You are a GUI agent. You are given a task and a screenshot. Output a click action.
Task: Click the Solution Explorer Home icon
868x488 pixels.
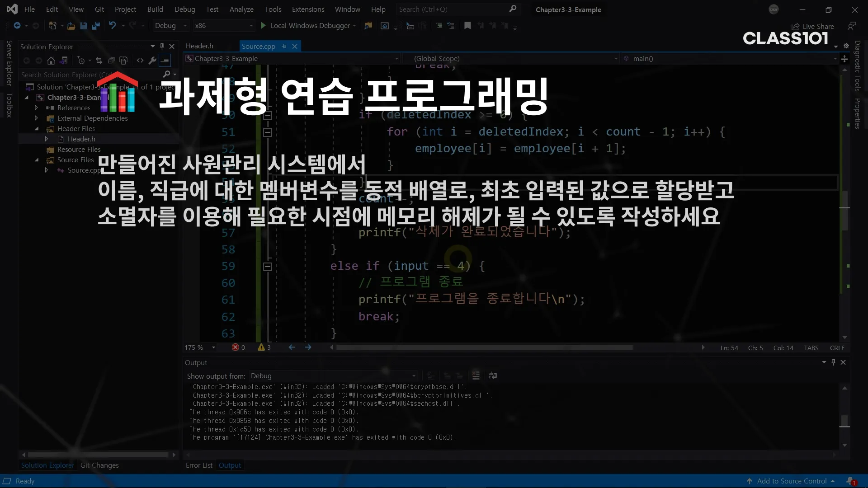[x=51, y=61]
